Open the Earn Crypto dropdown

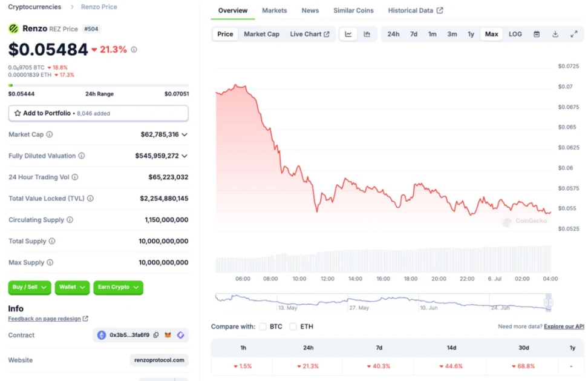tap(118, 287)
